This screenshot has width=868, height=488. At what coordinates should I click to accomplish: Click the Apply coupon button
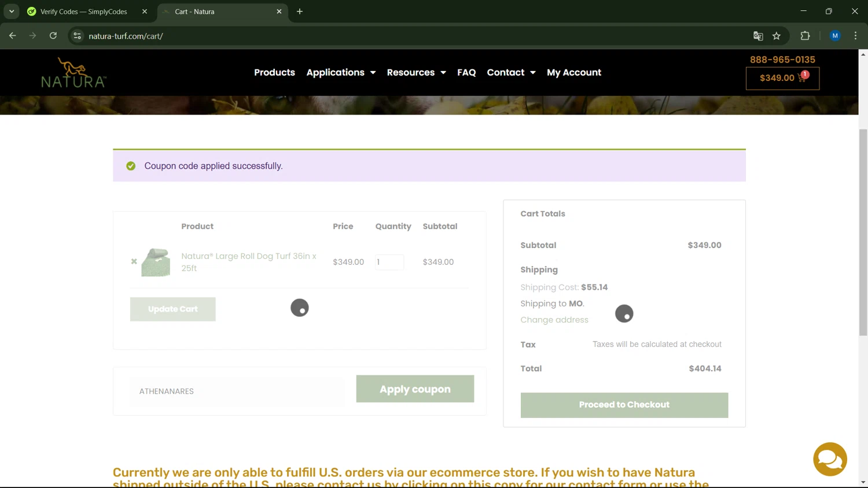[415, 389]
